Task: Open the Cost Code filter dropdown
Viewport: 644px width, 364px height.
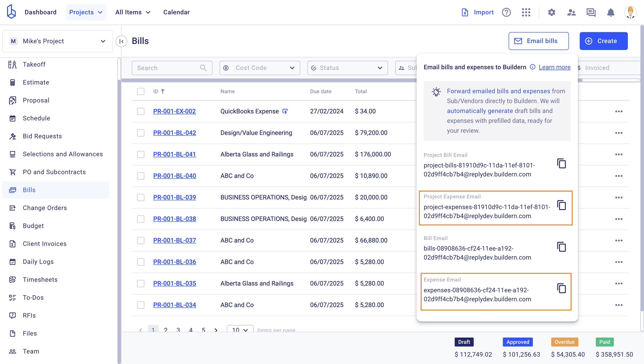Action: point(260,68)
